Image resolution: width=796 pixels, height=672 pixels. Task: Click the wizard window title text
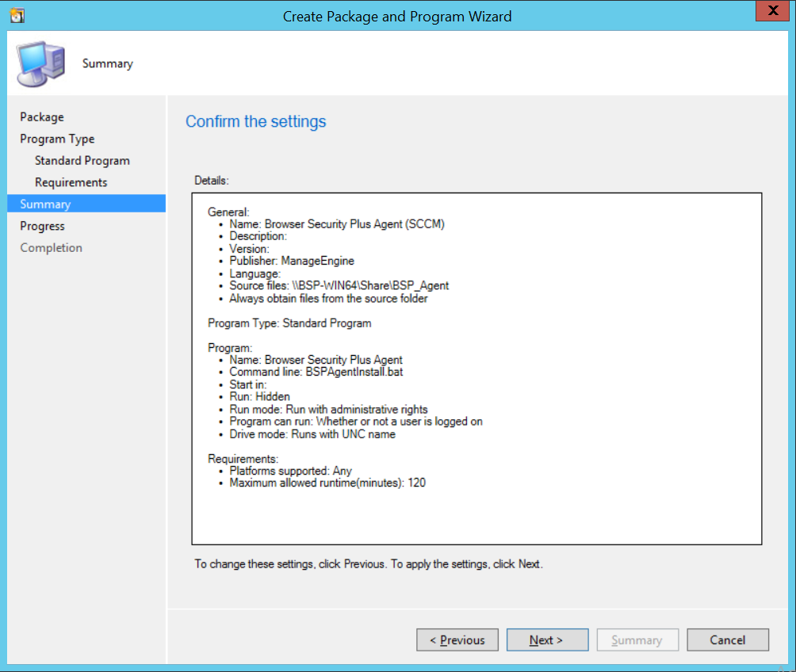(397, 16)
